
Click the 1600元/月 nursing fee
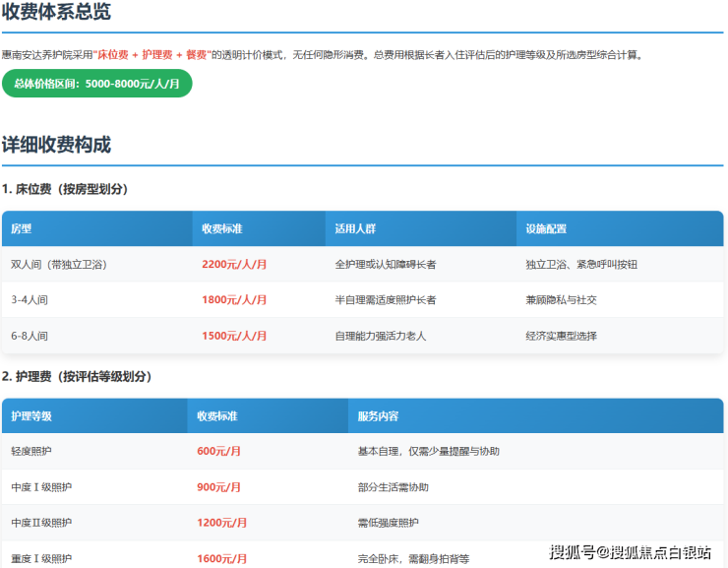point(221,558)
